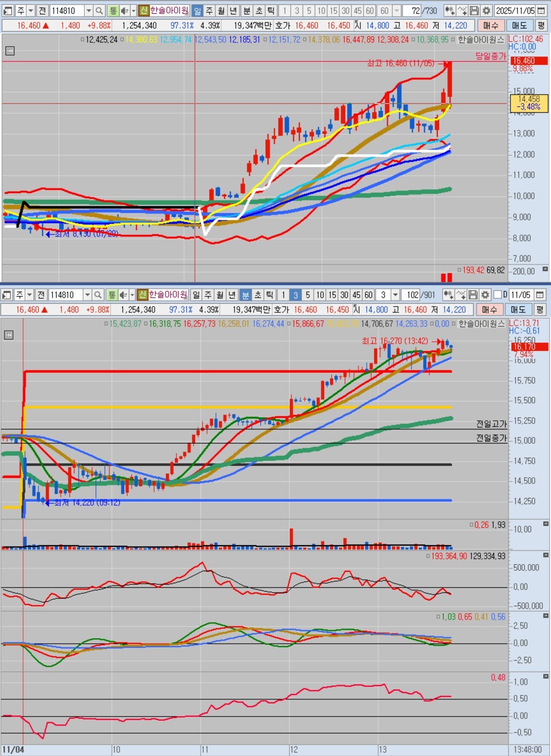Expand the 주 dropdown at the lower chart's left
551x756 pixels.
pos(29,295)
